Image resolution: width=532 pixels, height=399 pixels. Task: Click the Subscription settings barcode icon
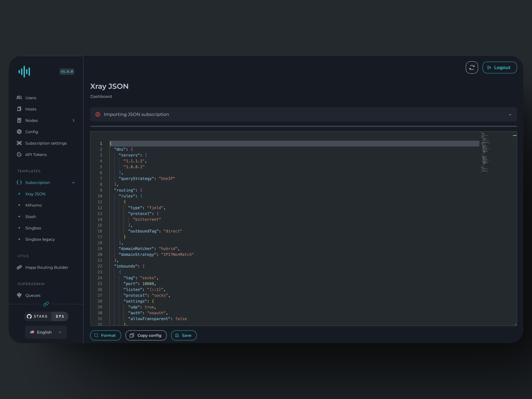19,143
